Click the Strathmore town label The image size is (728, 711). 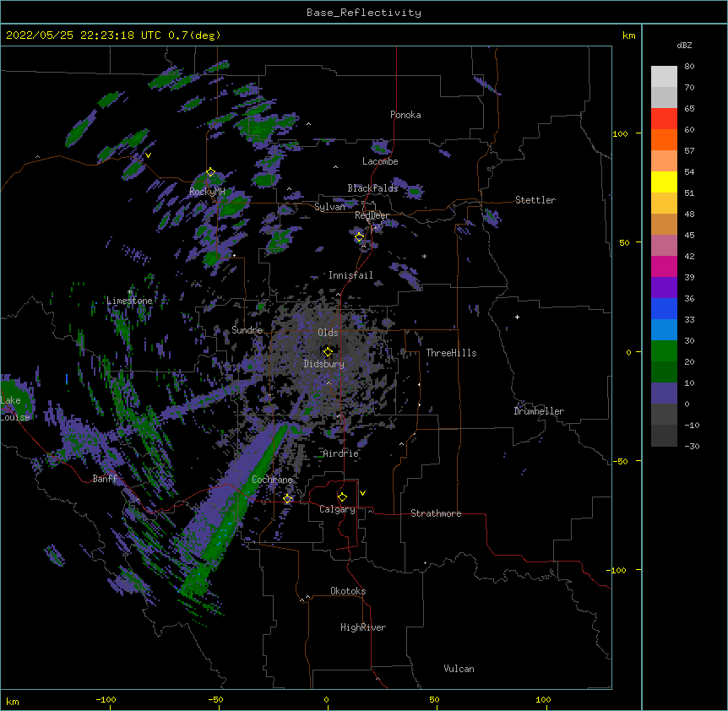[436, 513]
